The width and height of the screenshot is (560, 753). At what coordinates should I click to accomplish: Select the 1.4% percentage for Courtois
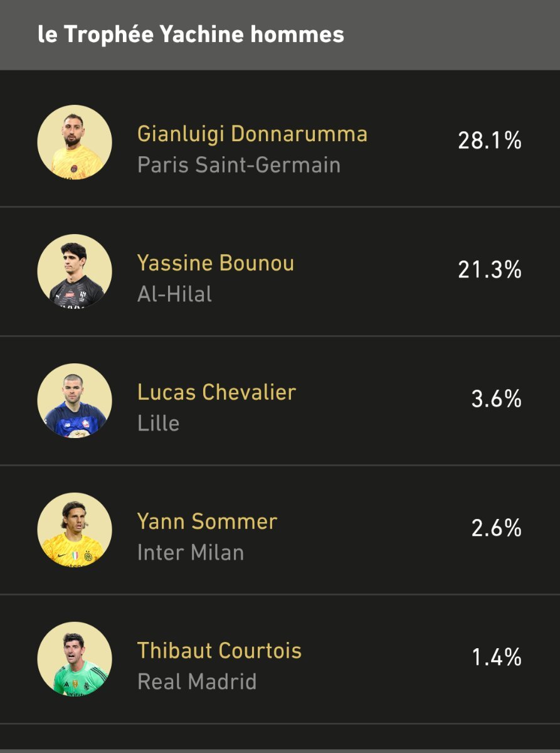(497, 658)
